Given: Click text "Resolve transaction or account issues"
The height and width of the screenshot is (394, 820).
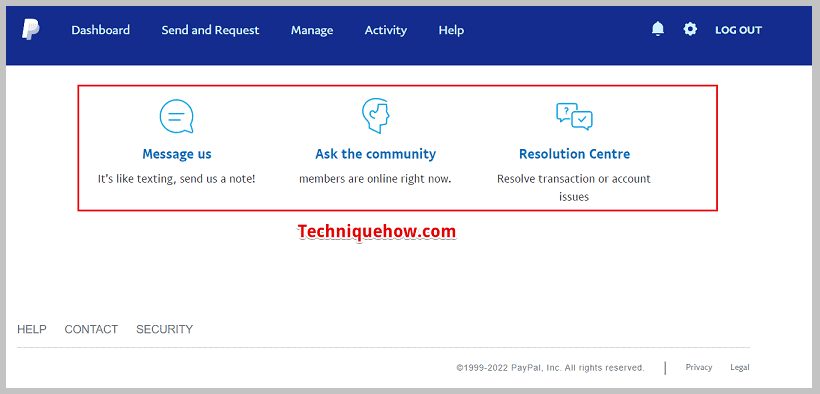Looking at the screenshot, I should point(574,188).
